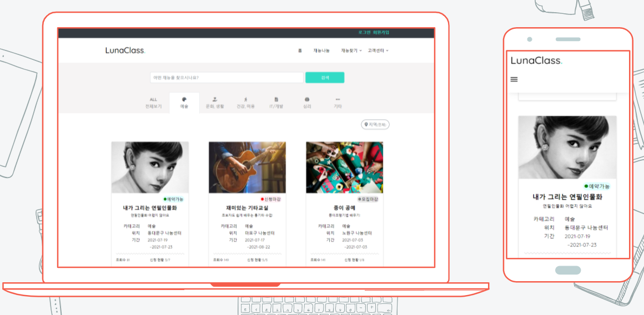This screenshot has height=315, width=644.
Task: Open the guitar class thumbnail
Action: tap(247, 167)
